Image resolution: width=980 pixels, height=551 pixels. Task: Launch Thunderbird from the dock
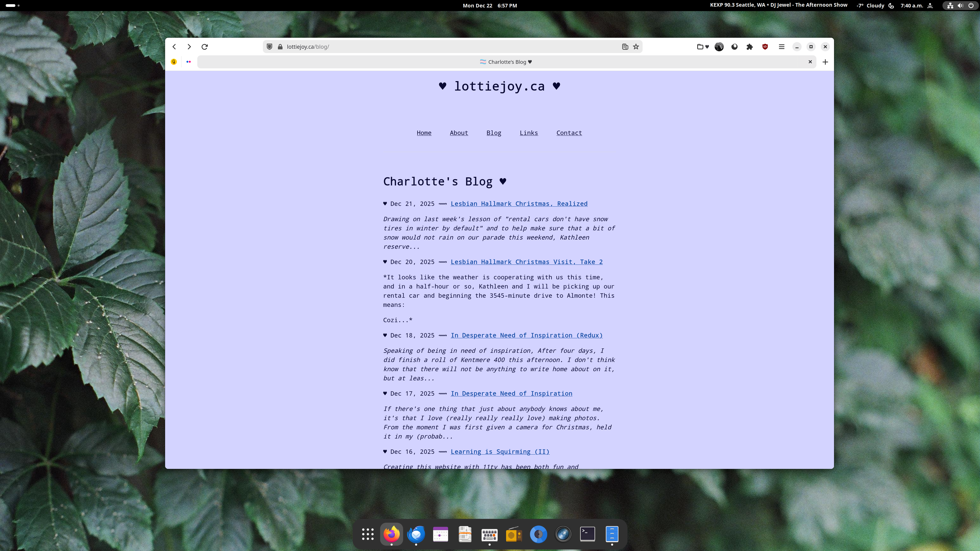point(416,534)
